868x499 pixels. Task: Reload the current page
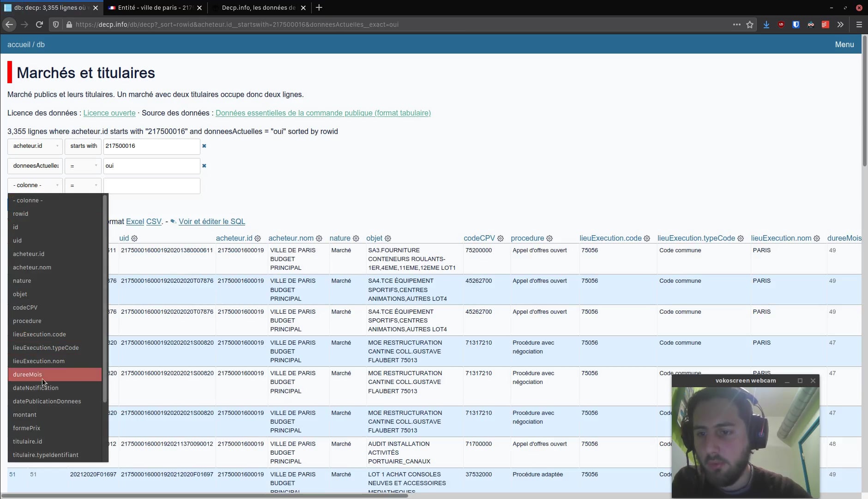click(40, 24)
